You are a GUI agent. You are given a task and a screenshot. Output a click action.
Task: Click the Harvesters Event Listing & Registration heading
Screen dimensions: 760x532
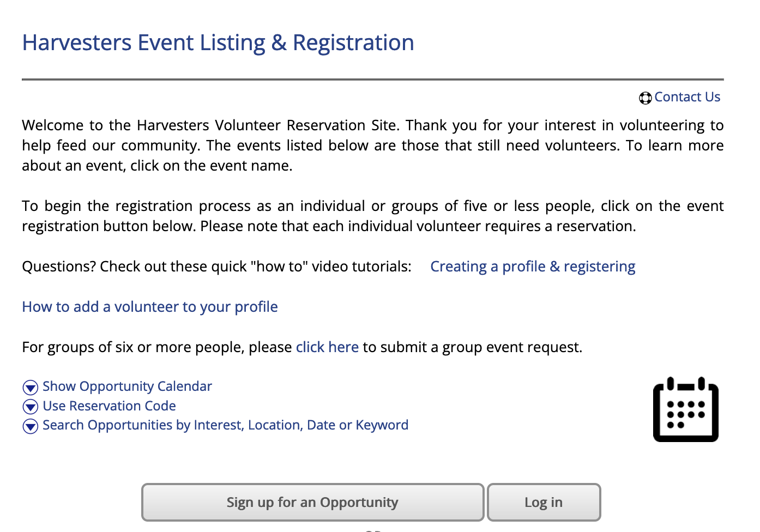tap(218, 43)
